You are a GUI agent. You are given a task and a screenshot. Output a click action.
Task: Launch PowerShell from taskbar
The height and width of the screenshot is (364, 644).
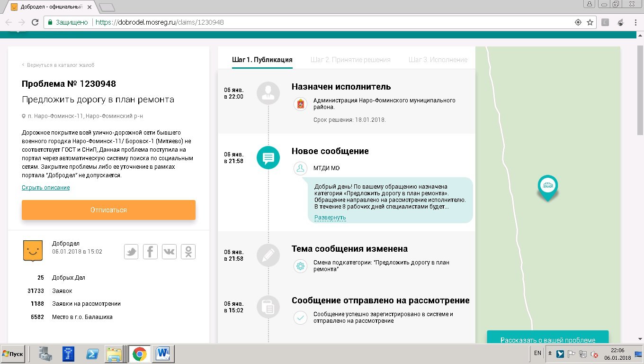coord(91,354)
